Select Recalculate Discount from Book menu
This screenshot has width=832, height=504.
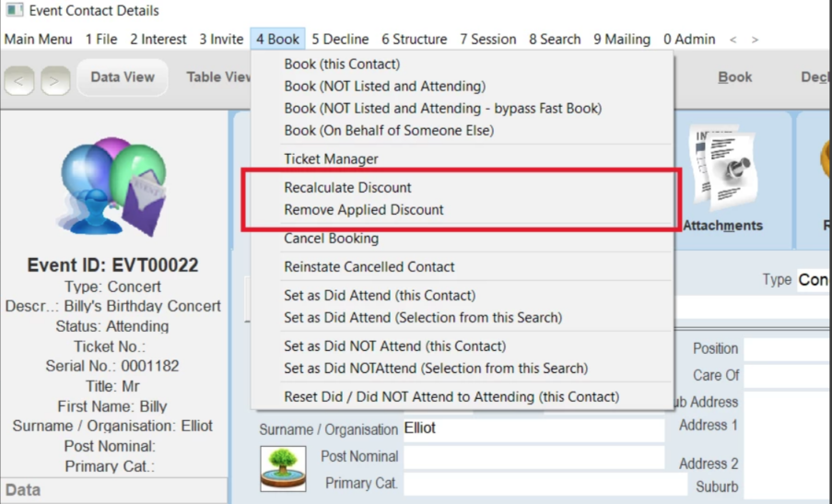(x=347, y=187)
